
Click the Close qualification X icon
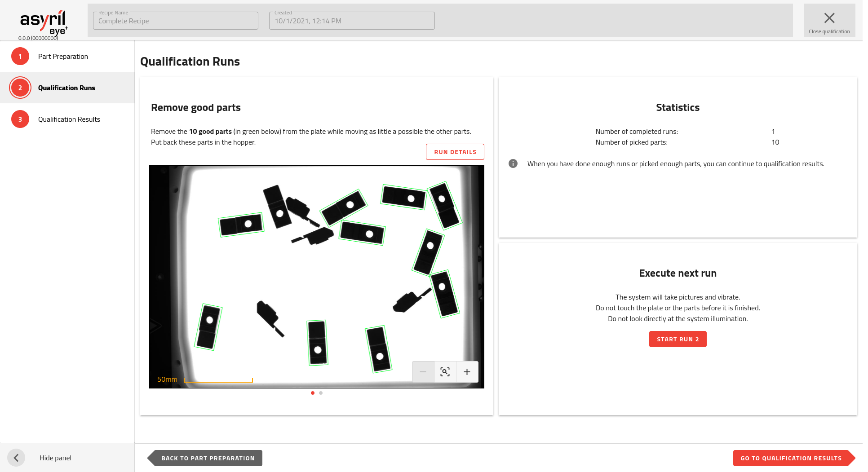tap(829, 18)
